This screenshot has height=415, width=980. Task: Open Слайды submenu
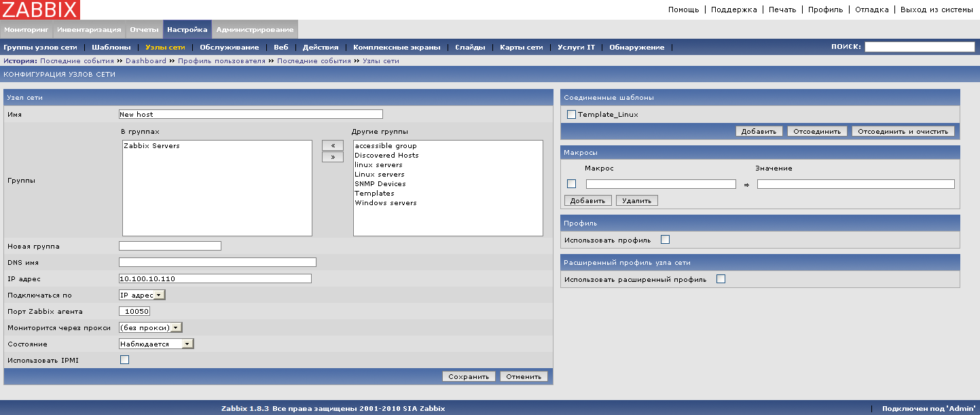click(x=470, y=48)
